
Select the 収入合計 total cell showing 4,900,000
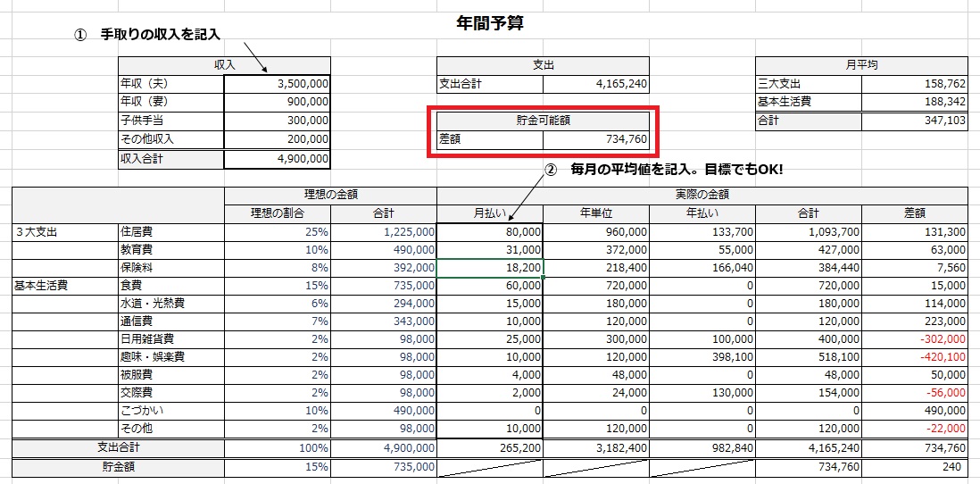277,159
